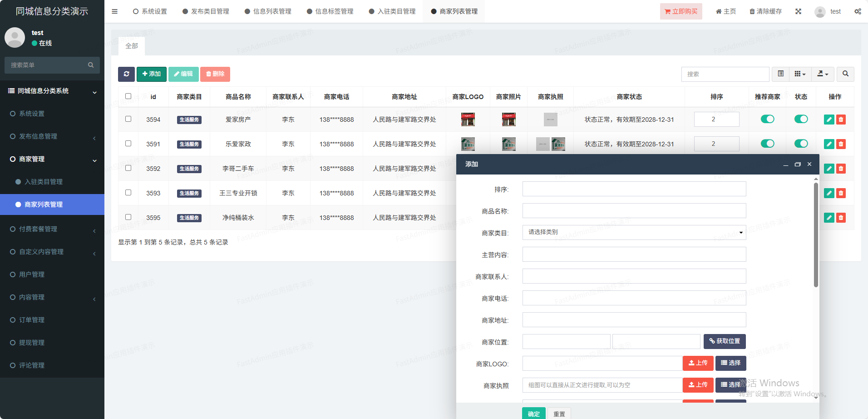Click the 商品名称 input field

(x=634, y=211)
